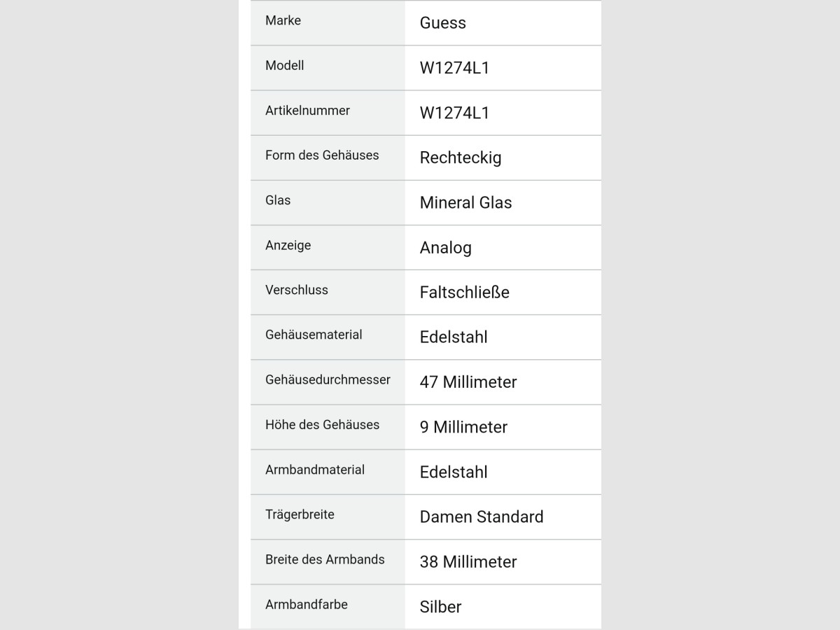Click the Verschluss label
This screenshot has width=840, height=630.
pyautogui.click(x=297, y=290)
